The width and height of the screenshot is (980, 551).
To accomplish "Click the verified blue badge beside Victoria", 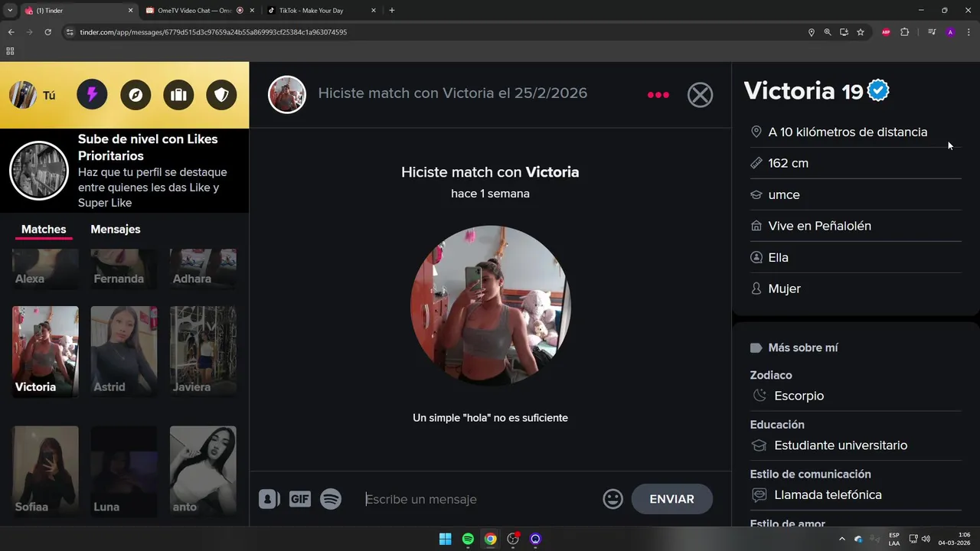I will pos(878,91).
